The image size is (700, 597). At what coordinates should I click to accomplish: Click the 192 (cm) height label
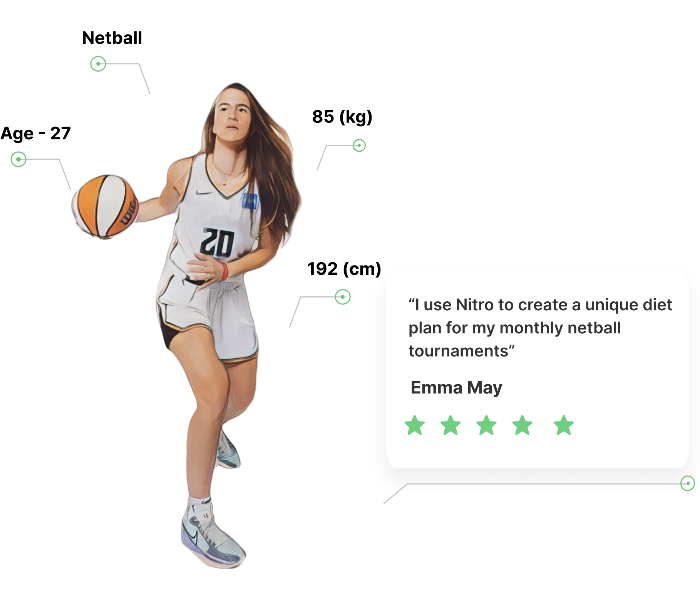[x=344, y=269]
